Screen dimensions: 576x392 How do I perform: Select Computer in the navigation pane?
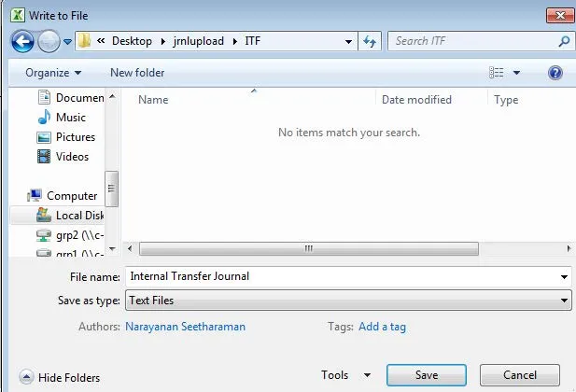click(x=63, y=196)
